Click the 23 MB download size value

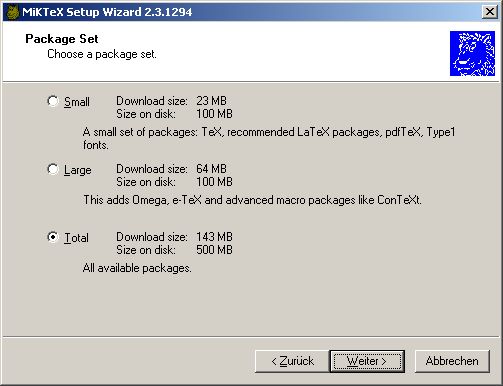pyautogui.click(x=211, y=101)
